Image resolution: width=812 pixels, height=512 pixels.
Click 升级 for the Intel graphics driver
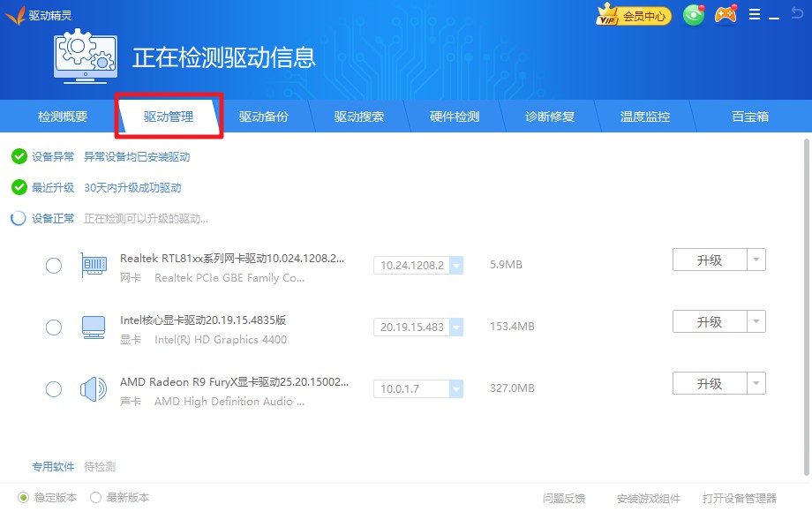[x=710, y=321]
